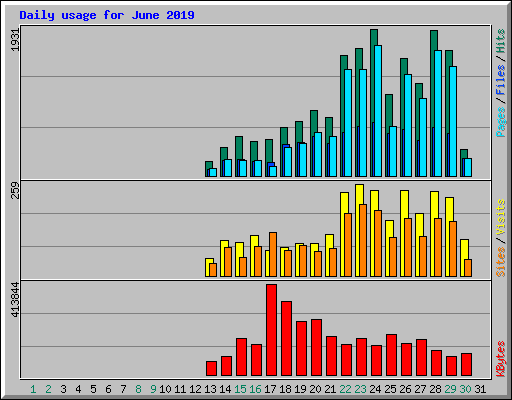Click the cyan Pages bar for day 24
512x400 pixels.
[378, 111]
